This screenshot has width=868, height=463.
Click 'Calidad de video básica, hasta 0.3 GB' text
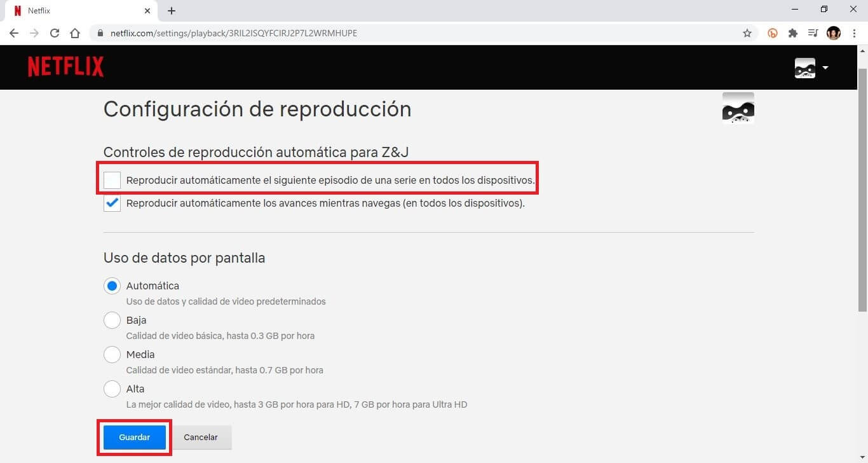point(220,336)
